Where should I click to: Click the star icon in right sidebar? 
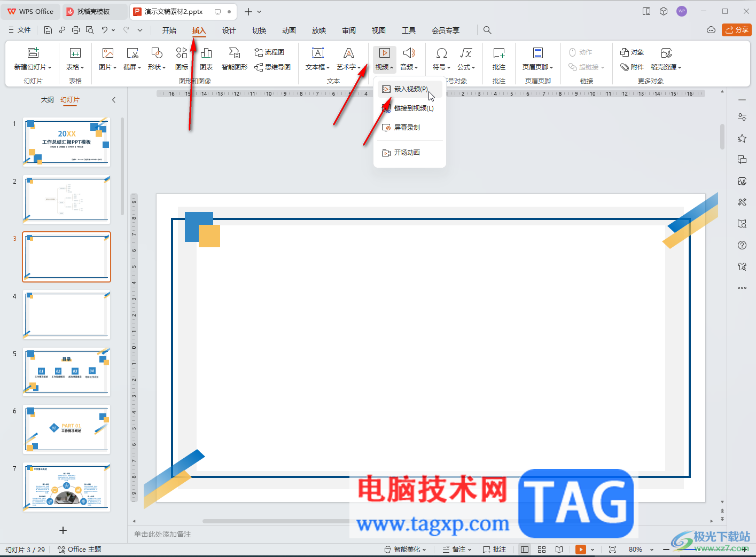coord(742,138)
